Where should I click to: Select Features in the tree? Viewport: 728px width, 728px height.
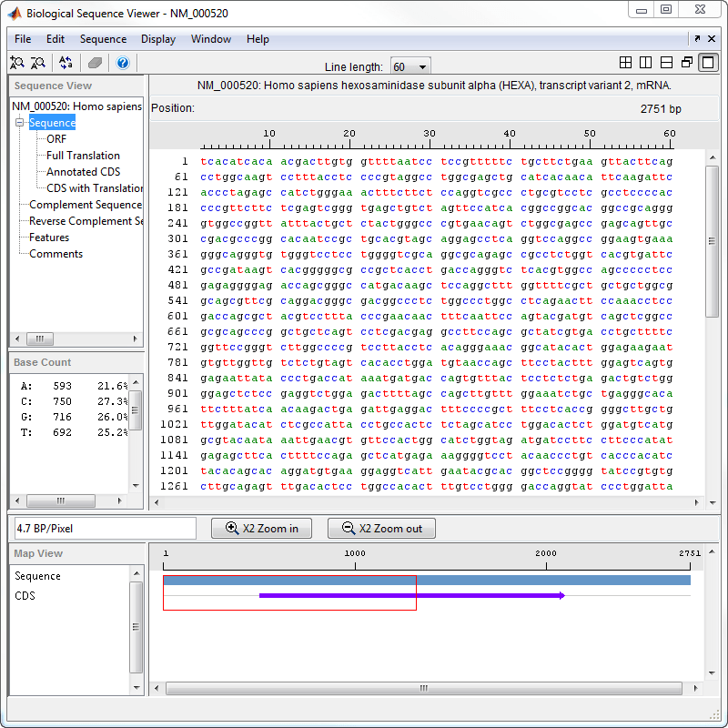pos(49,238)
